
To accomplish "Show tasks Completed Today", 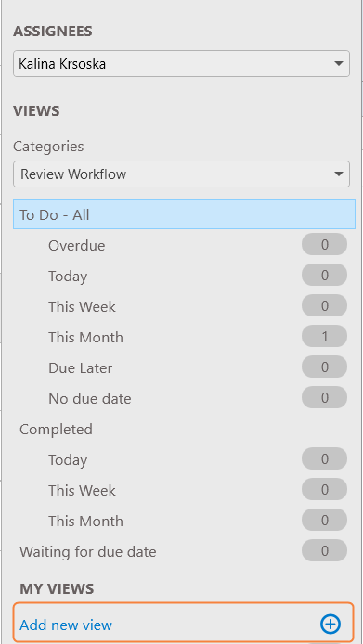I will click(x=68, y=459).
